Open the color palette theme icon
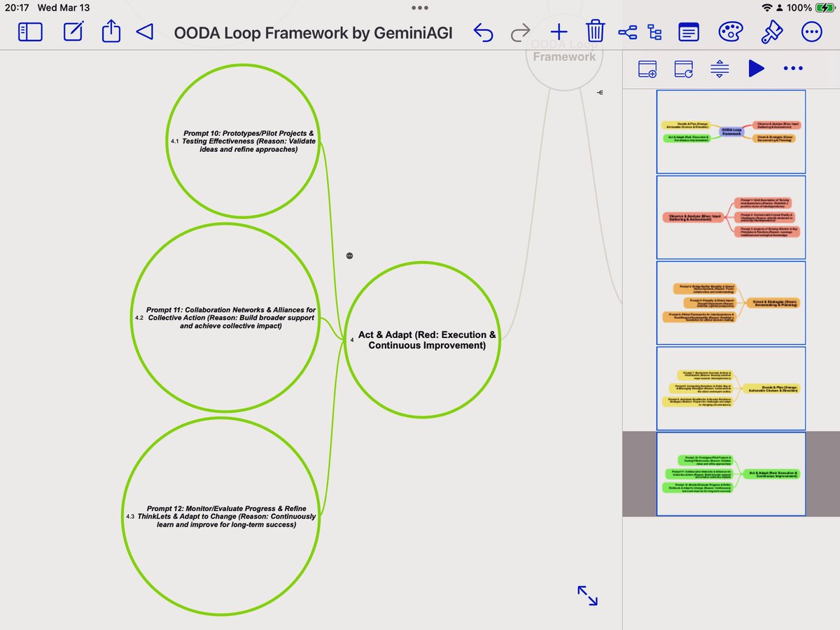This screenshot has width=840, height=630. pyautogui.click(x=729, y=31)
